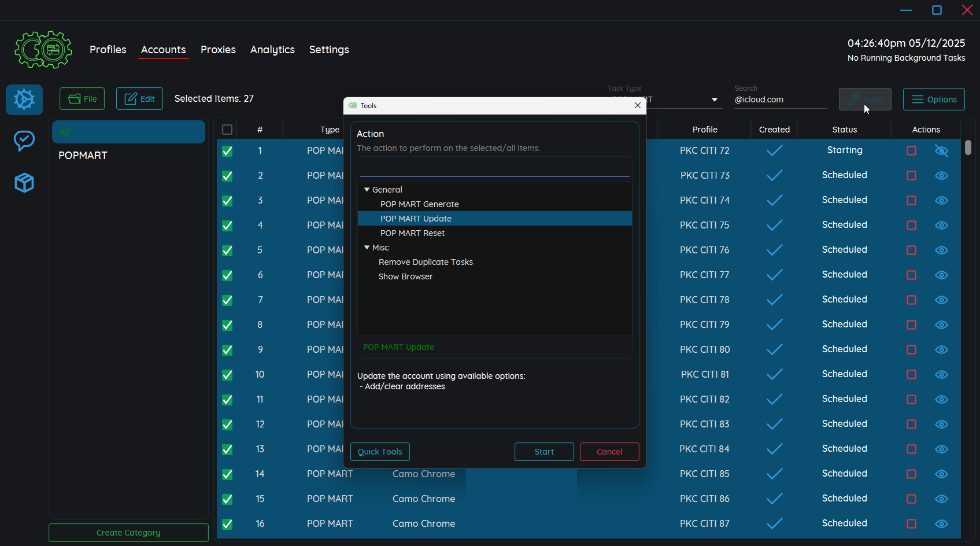Click the Cancel button
Viewport: 980px width, 546px height.
coord(609,452)
